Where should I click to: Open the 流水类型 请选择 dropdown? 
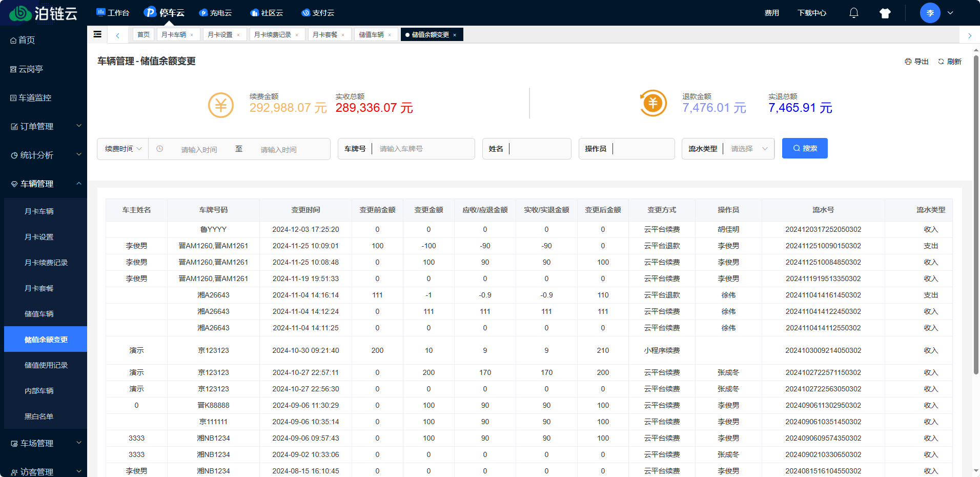tap(749, 149)
